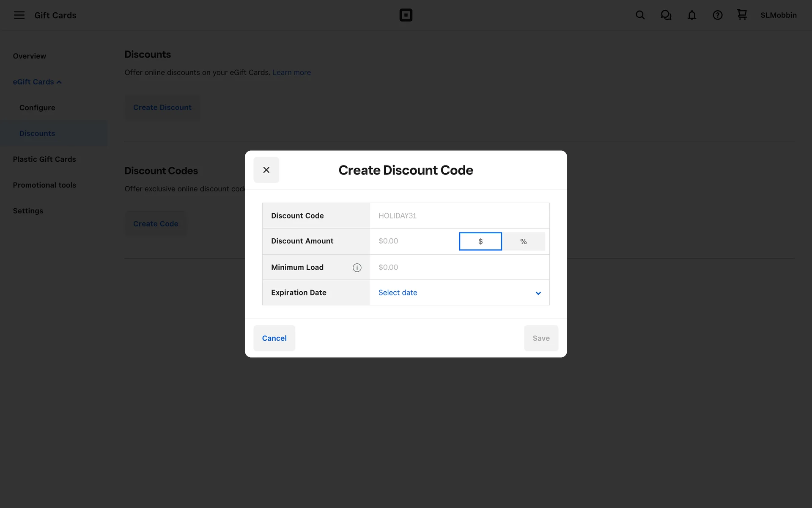
Task: Click the Cancel button
Action: pos(274,338)
